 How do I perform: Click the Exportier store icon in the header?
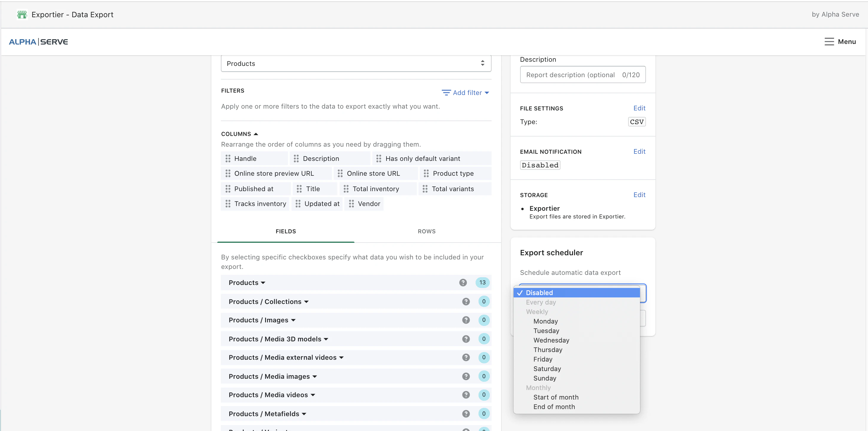pyautogui.click(x=22, y=15)
